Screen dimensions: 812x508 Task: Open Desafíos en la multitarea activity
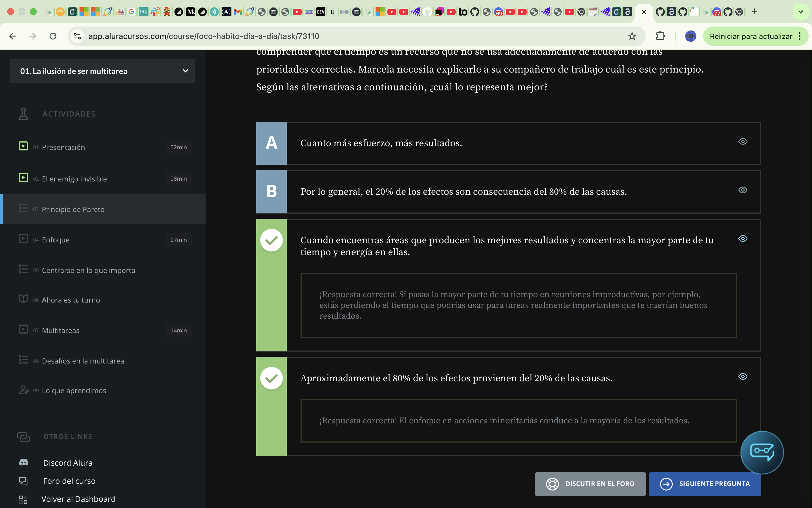coord(83,361)
